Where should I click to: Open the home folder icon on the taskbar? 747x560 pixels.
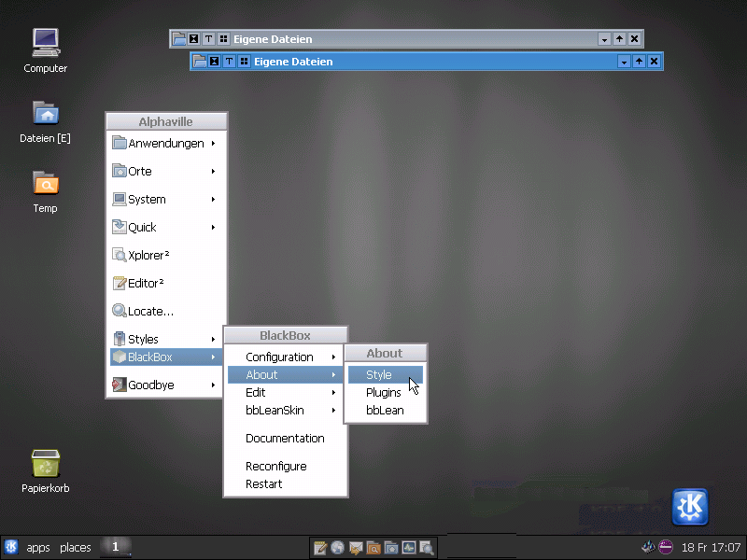click(391, 548)
